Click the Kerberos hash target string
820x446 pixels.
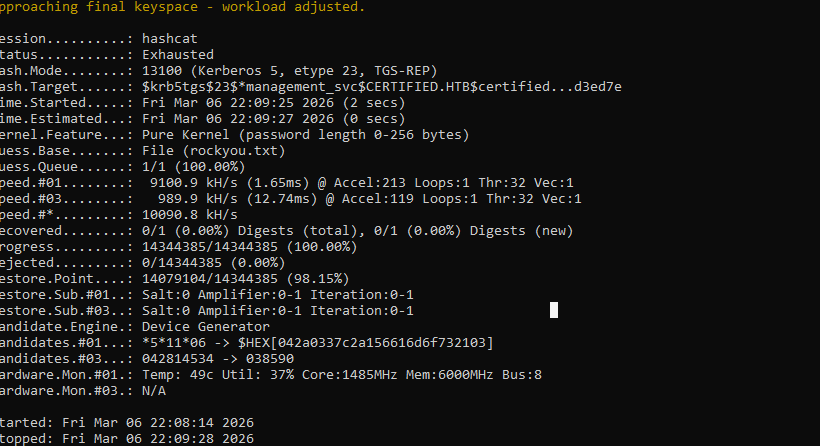tap(381, 86)
